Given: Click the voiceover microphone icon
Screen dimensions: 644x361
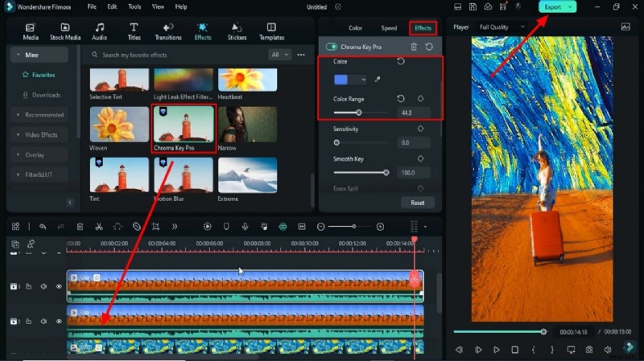Looking at the screenshot, I should (x=245, y=227).
